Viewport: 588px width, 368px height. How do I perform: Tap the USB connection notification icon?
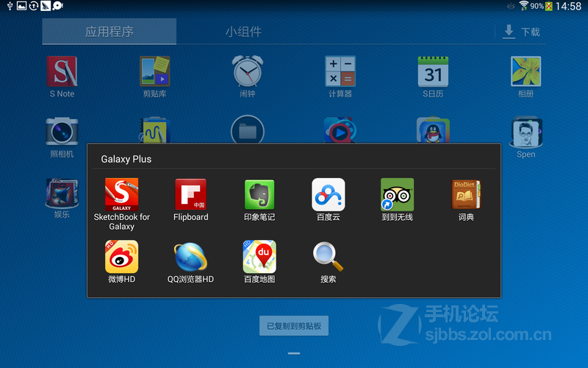pos(10,6)
